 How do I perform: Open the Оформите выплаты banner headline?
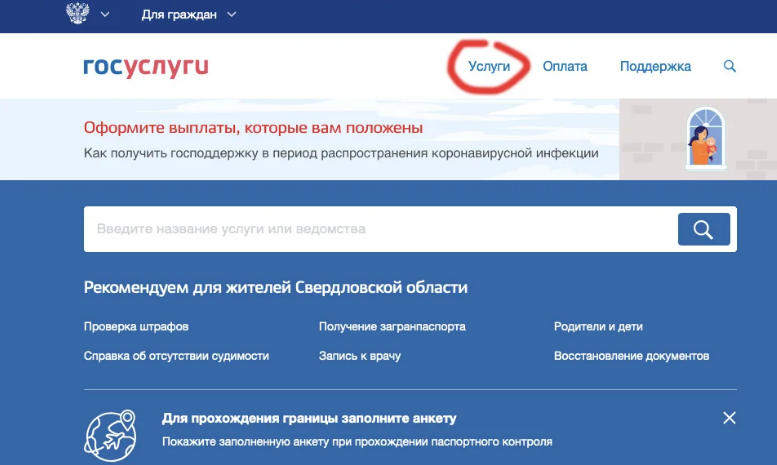click(253, 128)
